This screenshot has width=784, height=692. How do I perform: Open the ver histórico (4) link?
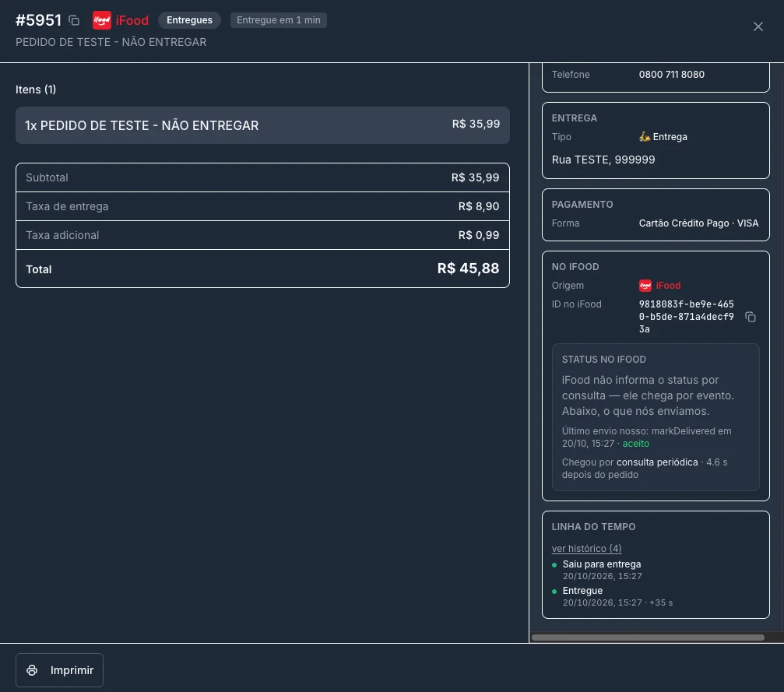[x=586, y=549]
